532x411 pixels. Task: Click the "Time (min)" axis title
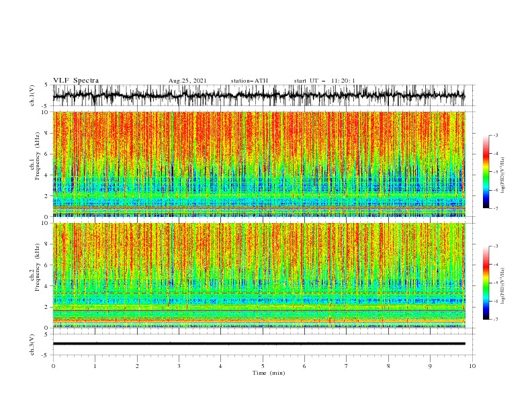(x=269, y=373)
